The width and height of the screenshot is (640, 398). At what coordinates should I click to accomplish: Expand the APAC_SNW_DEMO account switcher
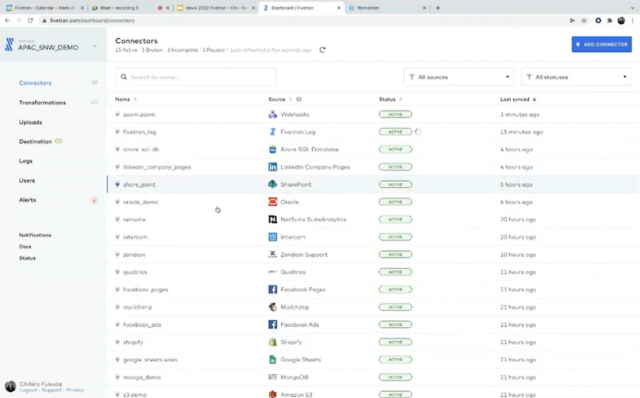[x=95, y=46]
